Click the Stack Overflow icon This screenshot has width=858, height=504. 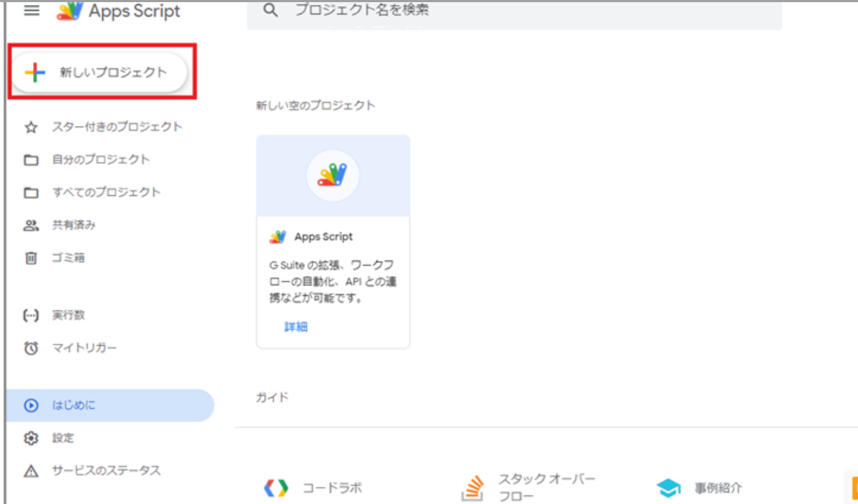coord(472,488)
